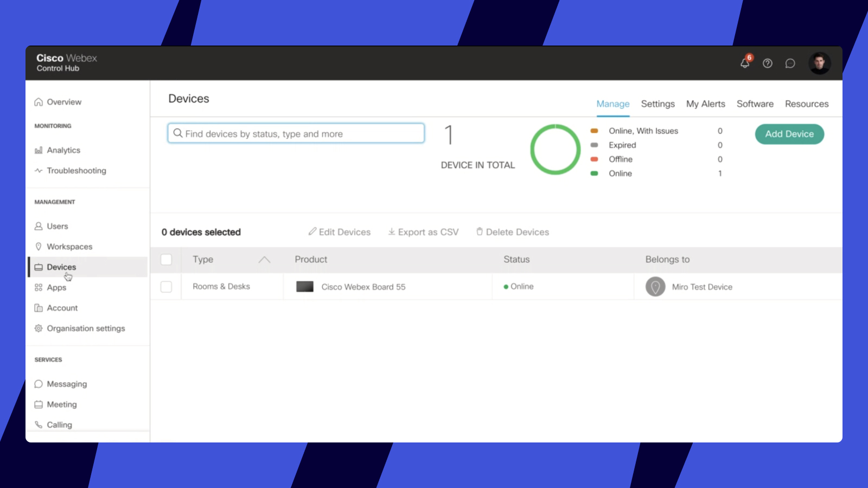Sort by Type column arrow

[264, 260]
